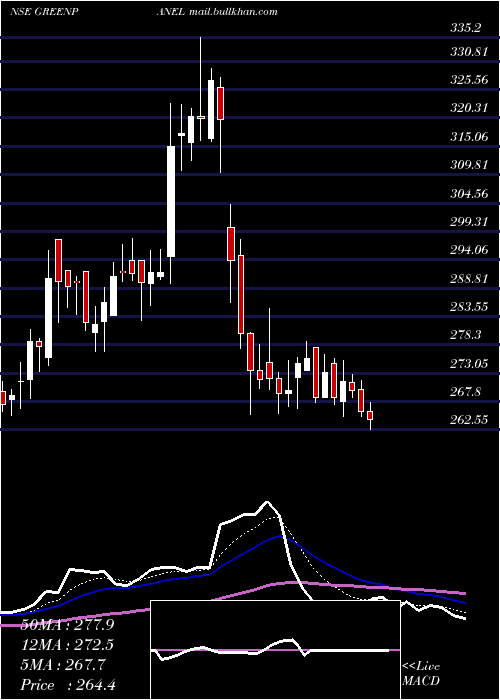Screen dimensions: 500x700
Task: Select the 315.06 price label
Action: pyautogui.click(x=468, y=137)
